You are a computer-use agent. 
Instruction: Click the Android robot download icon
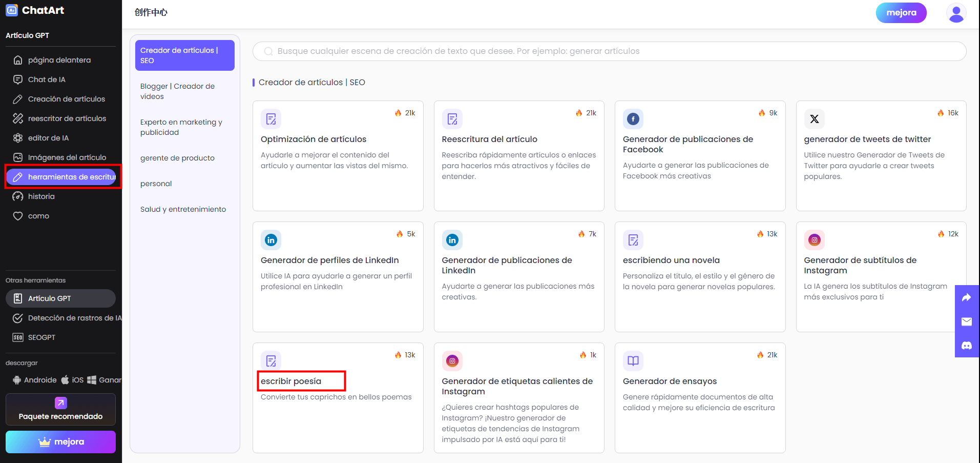[x=17, y=380]
